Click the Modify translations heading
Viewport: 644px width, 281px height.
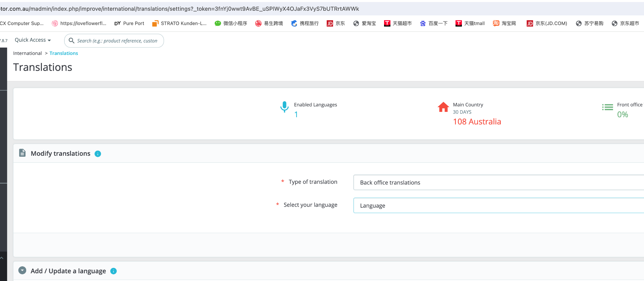pyautogui.click(x=60, y=153)
